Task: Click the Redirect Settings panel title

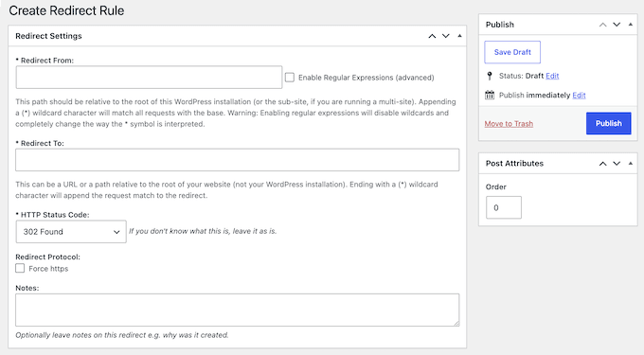Action: (x=48, y=36)
